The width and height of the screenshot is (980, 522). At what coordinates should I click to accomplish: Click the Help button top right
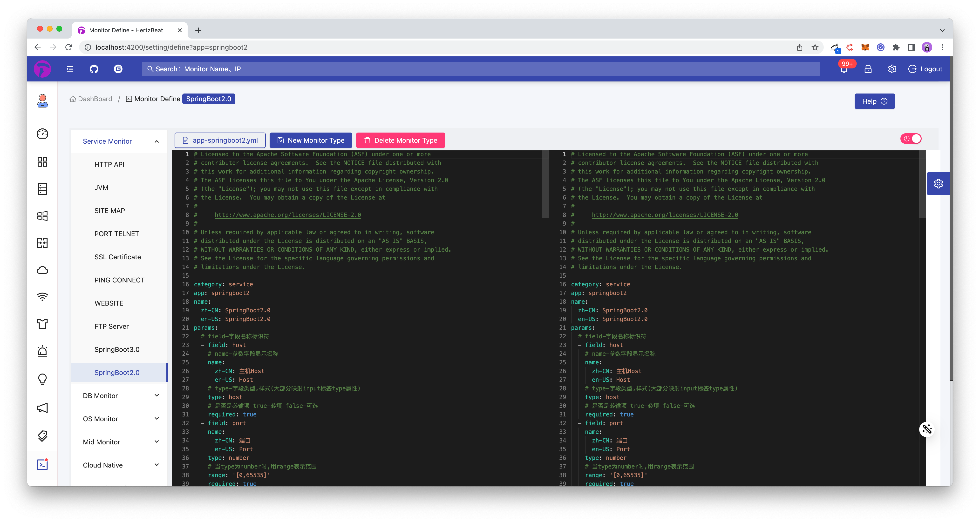click(x=874, y=101)
